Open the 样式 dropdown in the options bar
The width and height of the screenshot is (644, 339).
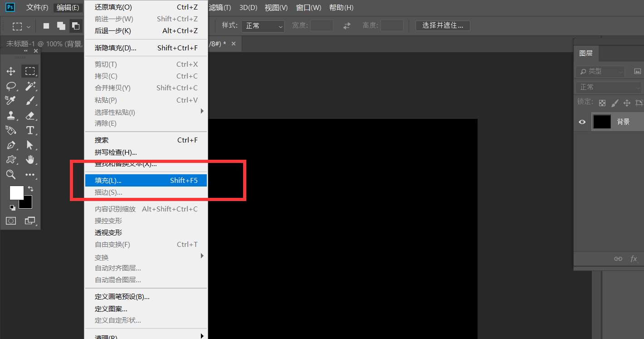pos(263,26)
